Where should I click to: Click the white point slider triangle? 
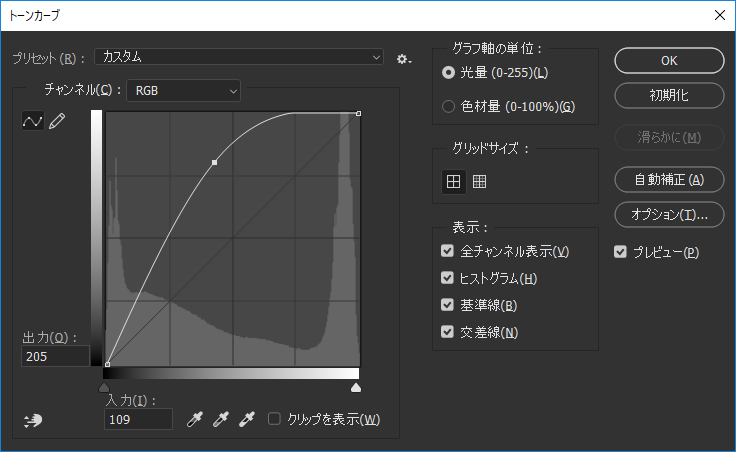[355, 387]
